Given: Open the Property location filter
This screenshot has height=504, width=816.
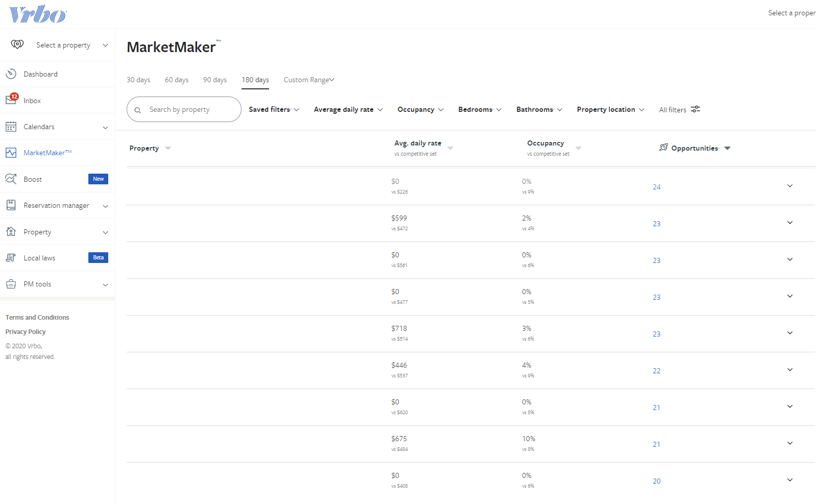Looking at the screenshot, I should (611, 109).
